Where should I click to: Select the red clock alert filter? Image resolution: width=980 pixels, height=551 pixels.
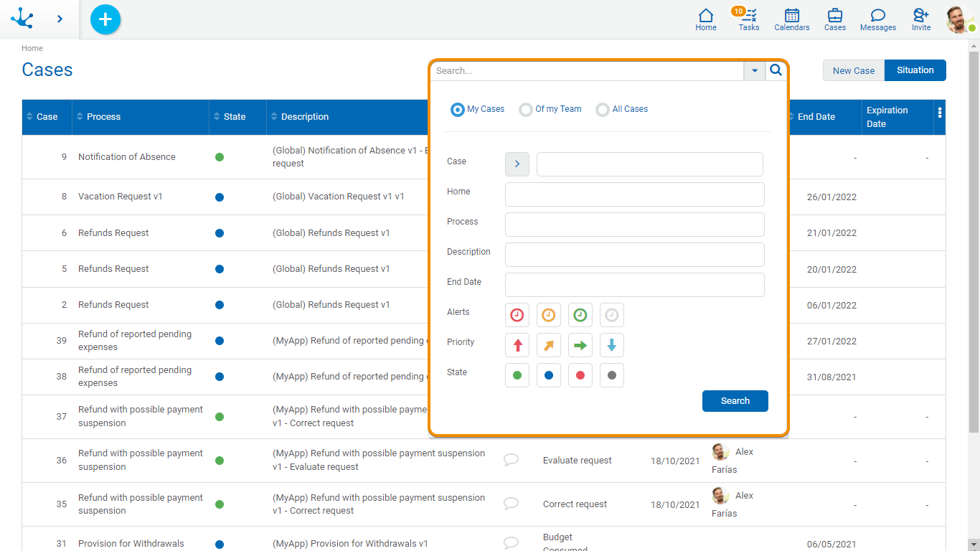pyautogui.click(x=517, y=315)
